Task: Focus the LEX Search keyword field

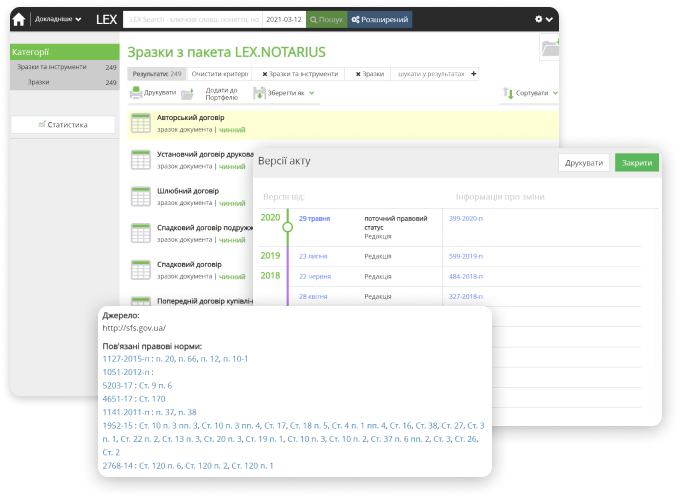Action: point(193,20)
